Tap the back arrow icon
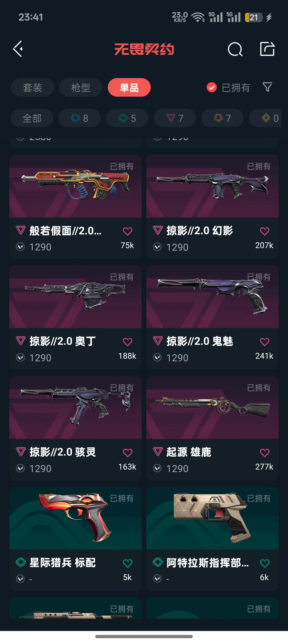This screenshot has width=288, height=644. click(18, 49)
